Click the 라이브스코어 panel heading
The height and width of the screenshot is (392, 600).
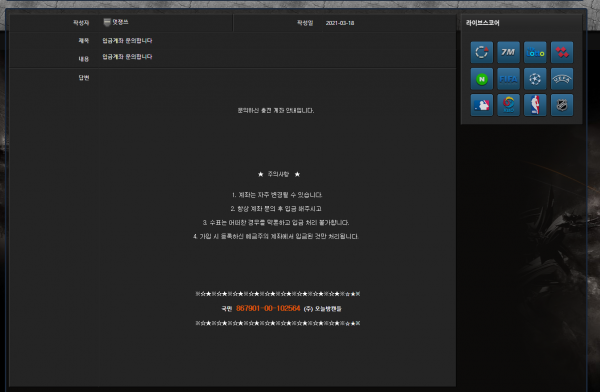point(483,23)
